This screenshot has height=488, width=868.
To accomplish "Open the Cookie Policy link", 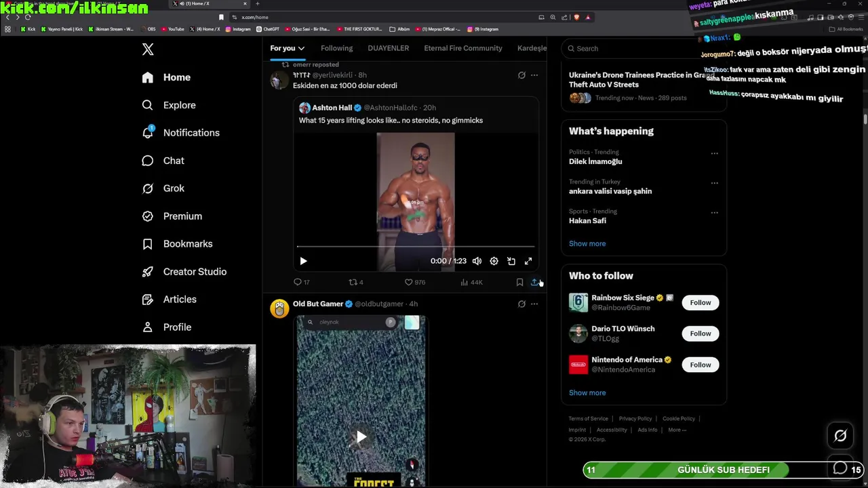I will [x=679, y=419].
